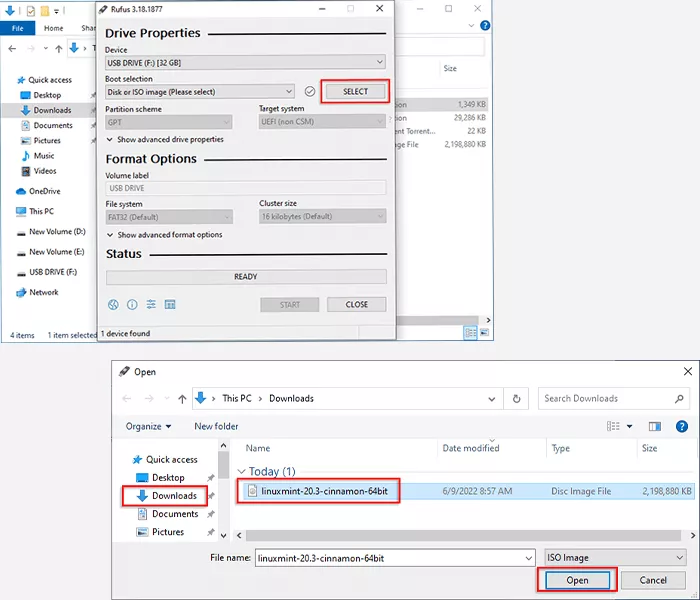Viewport: 700px width, 600px height.
Task: Select Desktop in Open dialog sidebar
Action: [161, 478]
